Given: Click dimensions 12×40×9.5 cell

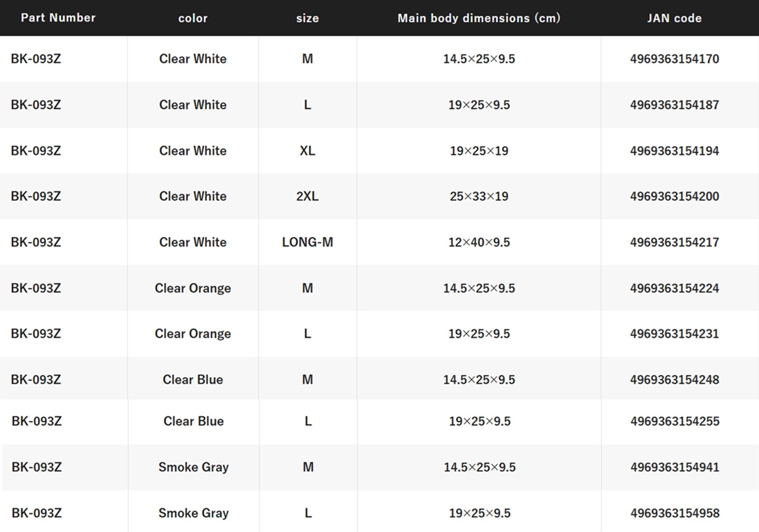Looking at the screenshot, I should point(479,242).
